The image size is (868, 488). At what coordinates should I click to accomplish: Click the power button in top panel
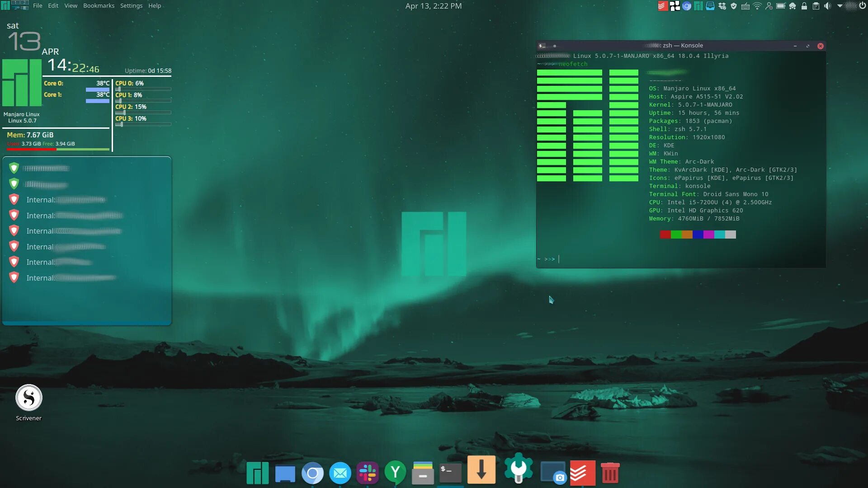(x=863, y=6)
